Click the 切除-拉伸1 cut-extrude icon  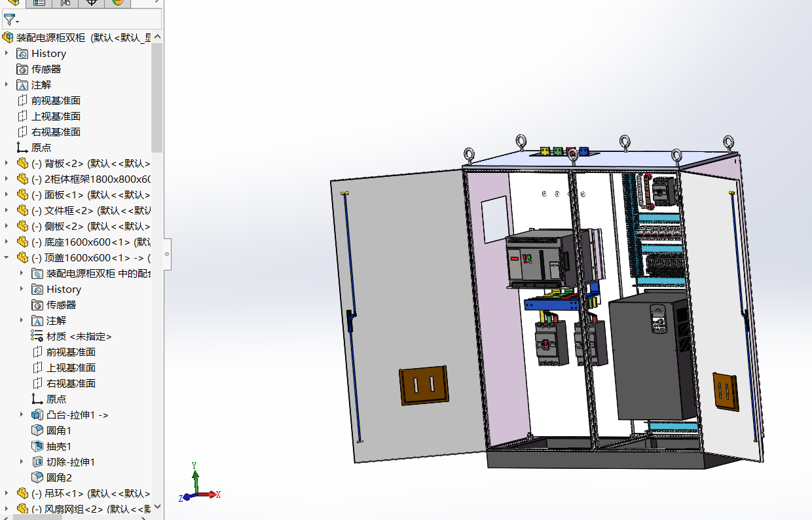[x=37, y=462]
